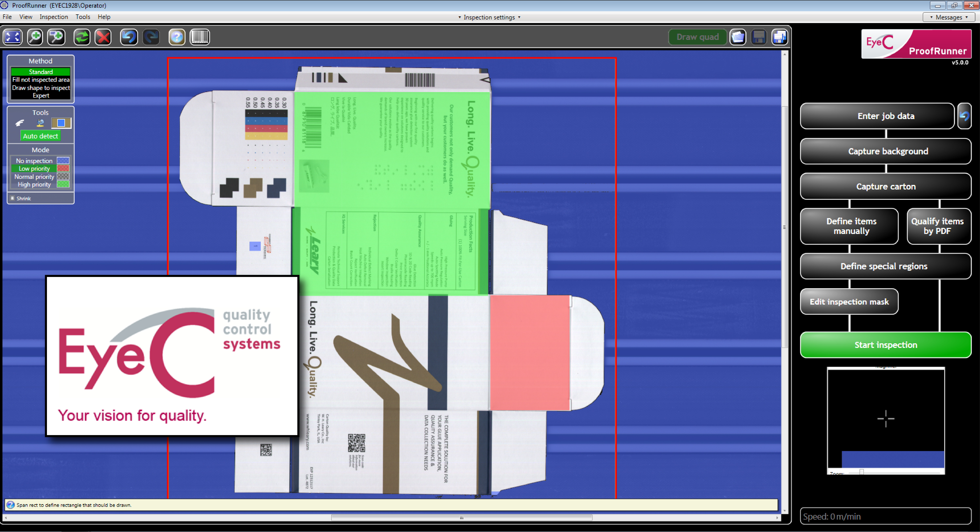This screenshot has width=980, height=532.
Task: Choose the Draw shape to inspect method
Action: (41, 87)
